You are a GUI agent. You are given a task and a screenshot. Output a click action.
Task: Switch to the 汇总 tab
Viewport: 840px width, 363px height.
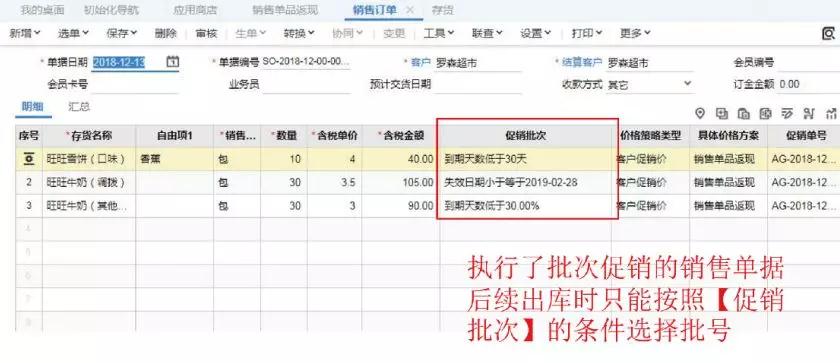click(x=79, y=107)
